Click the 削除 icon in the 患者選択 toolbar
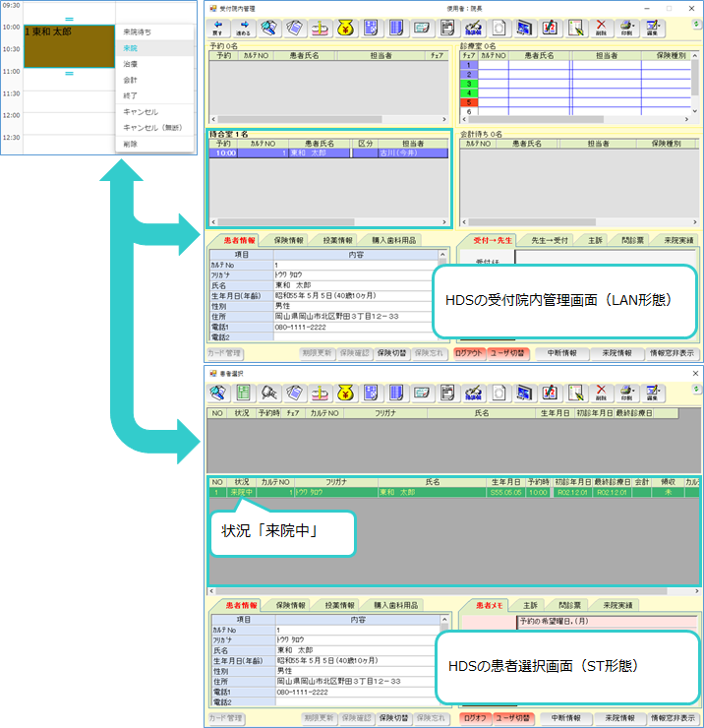704x728 pixels. [x=601, y=394]
